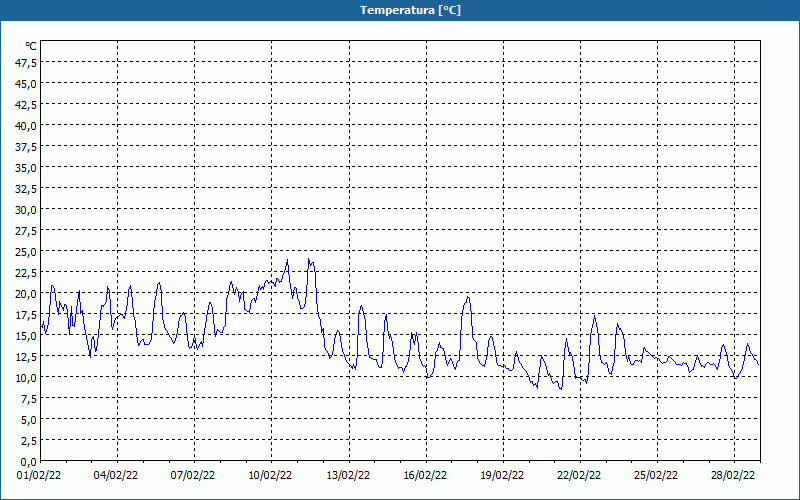800x500 pixels.
Task: Click the 04/02/22 date label
Action: [116, 476]
